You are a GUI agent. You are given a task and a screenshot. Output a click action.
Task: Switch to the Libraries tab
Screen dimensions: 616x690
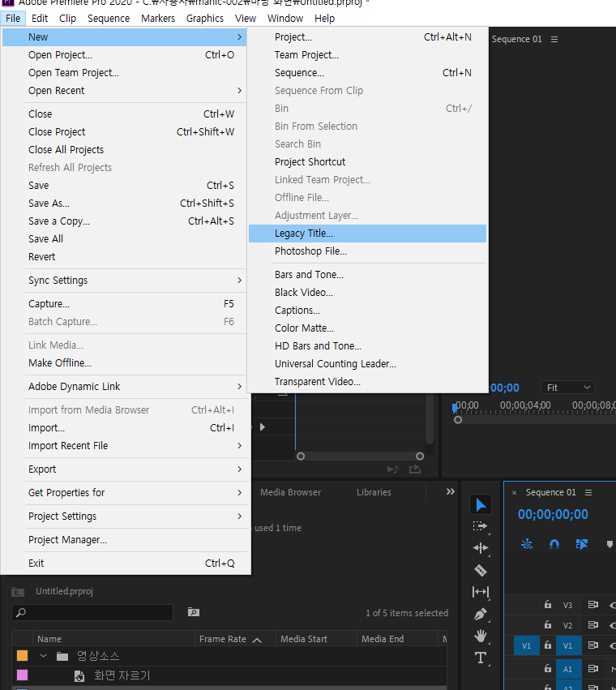374,492
